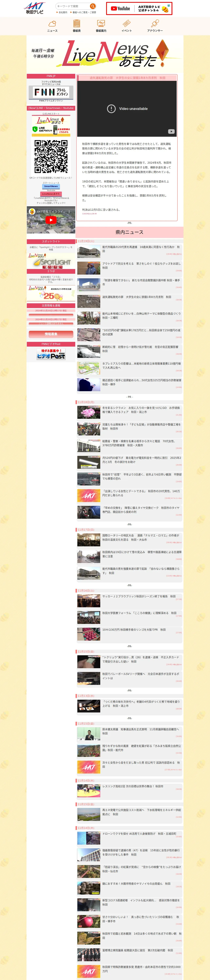Open the YouTube AKT公式チャンネル banner
Screen dimensions: 210x980
[139, 8]
